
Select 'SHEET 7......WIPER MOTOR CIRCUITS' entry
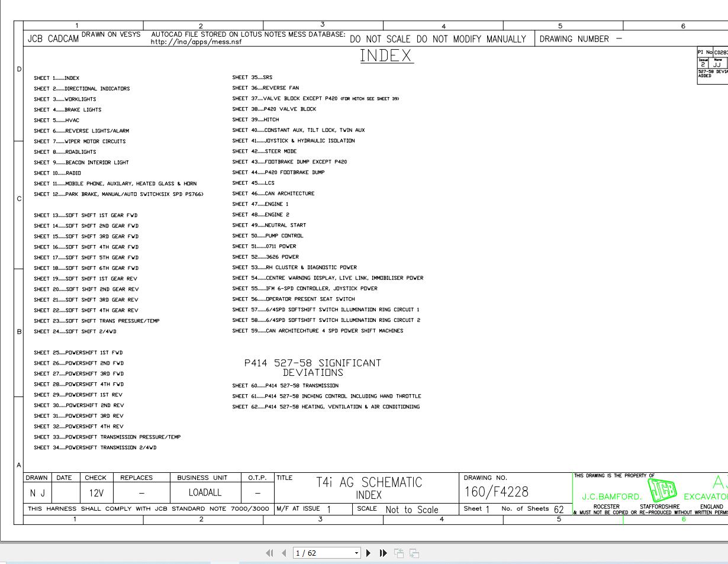click(x=80, y=141)
